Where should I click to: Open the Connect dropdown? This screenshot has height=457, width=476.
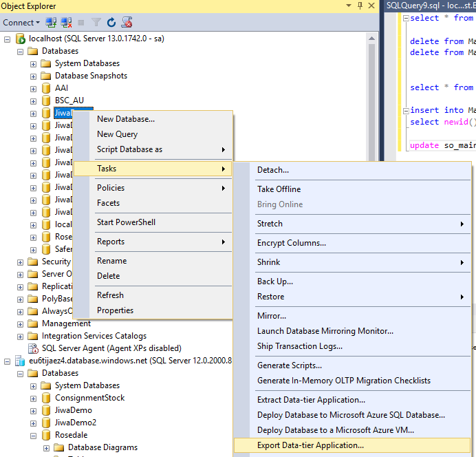[21, 23]
